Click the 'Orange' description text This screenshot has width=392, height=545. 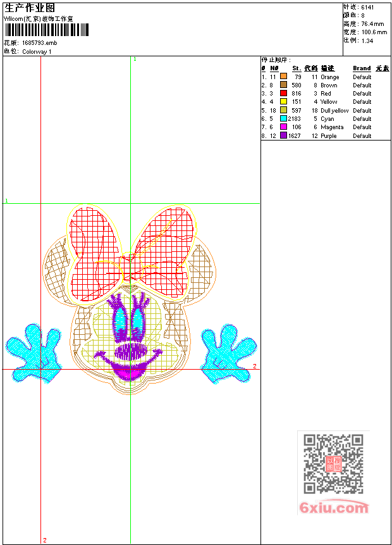329,77
